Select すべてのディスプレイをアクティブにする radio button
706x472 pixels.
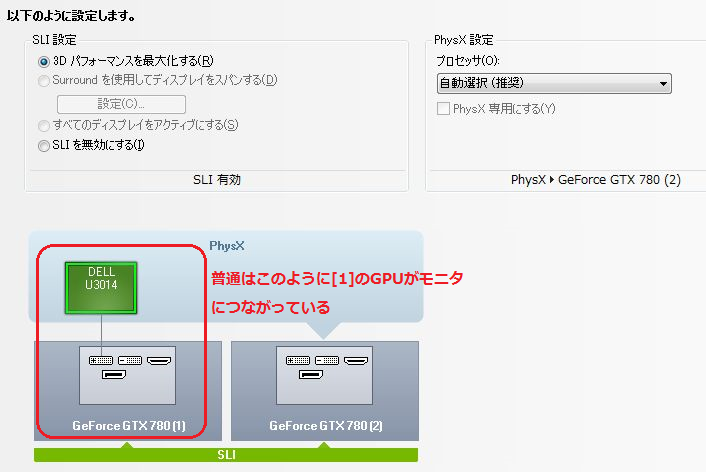[44, 126]
